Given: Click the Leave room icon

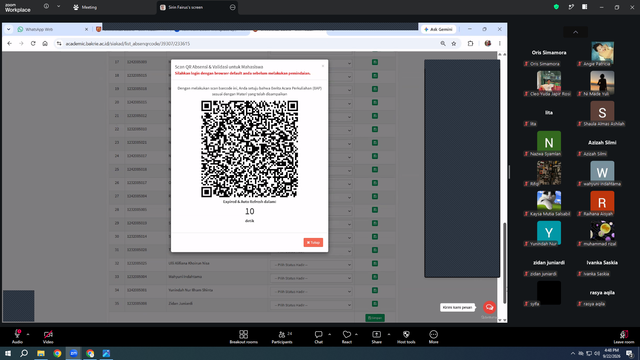Looking at the screenshot, I should pos(624,334).
